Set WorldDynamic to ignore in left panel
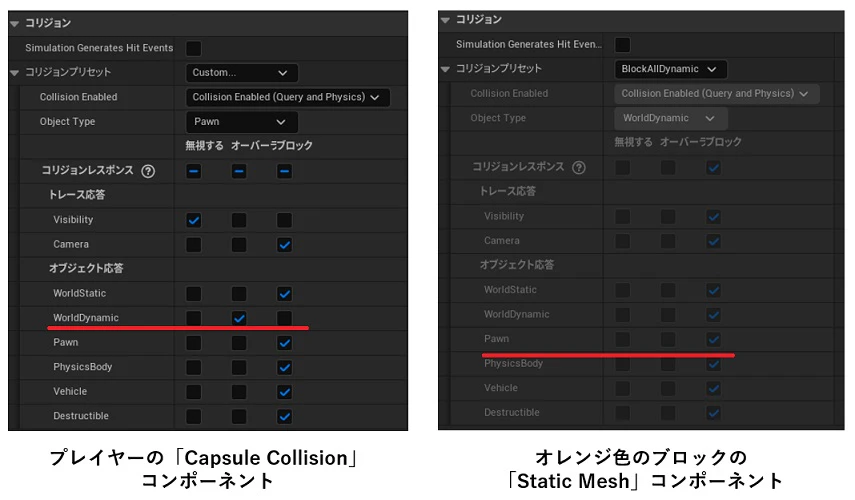This screenshot has width=855, height=500. [x=194, y=318]
